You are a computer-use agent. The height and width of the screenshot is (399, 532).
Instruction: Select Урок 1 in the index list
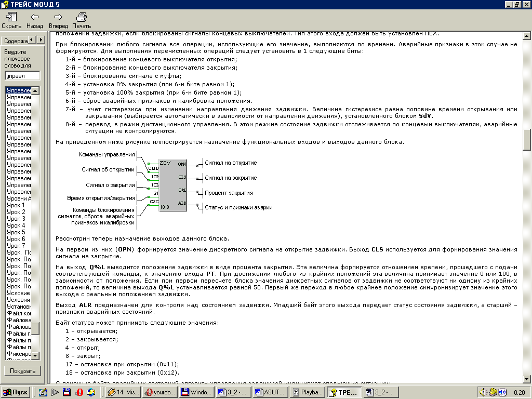pos(16,205)
